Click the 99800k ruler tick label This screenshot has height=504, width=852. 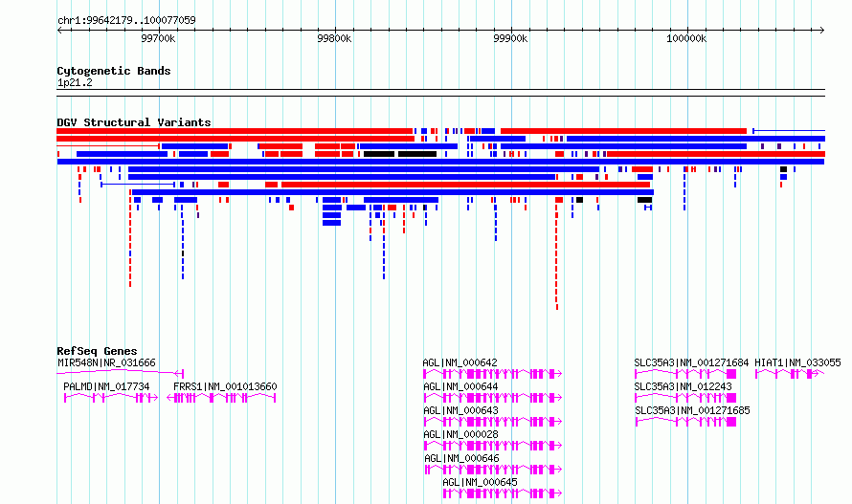tap(334, 38)
